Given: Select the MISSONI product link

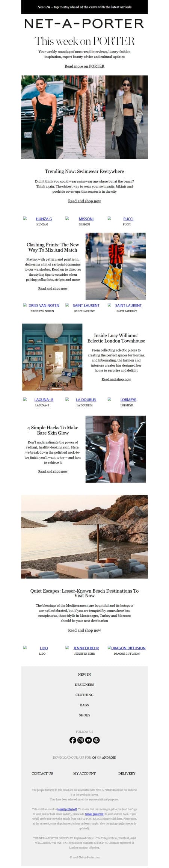Looking at the screenshot, I should (x=86, y=219).
